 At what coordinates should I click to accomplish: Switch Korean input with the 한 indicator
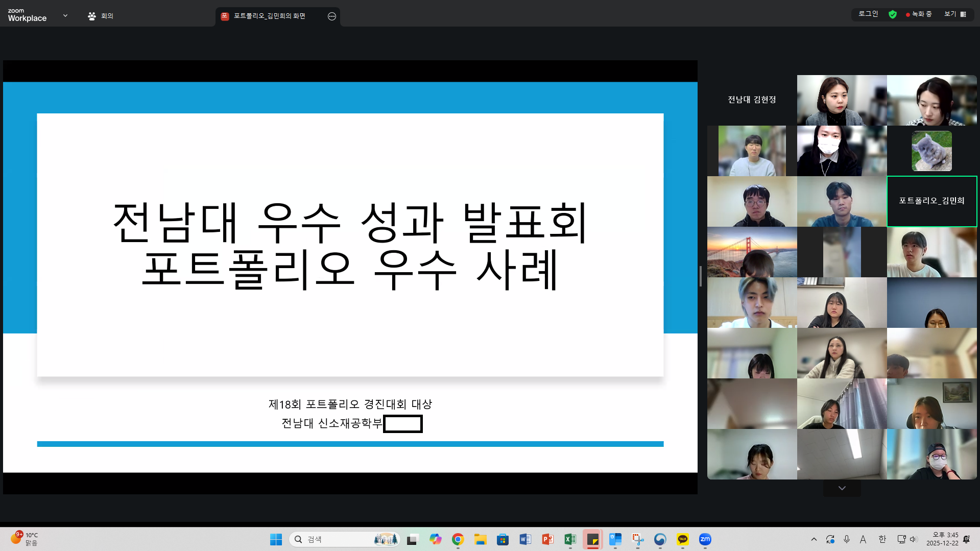881,539
